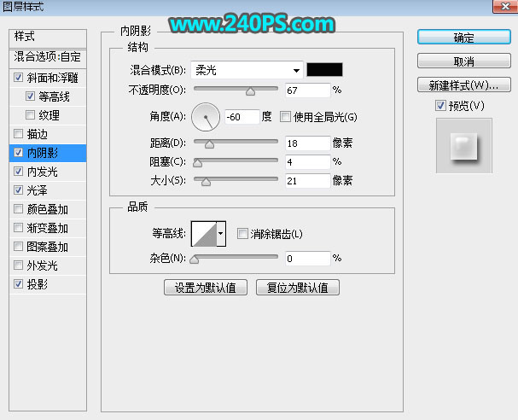518x420 pixels.
Task: Enable the 外发光 checkbox
Action: tap(18, 265)
